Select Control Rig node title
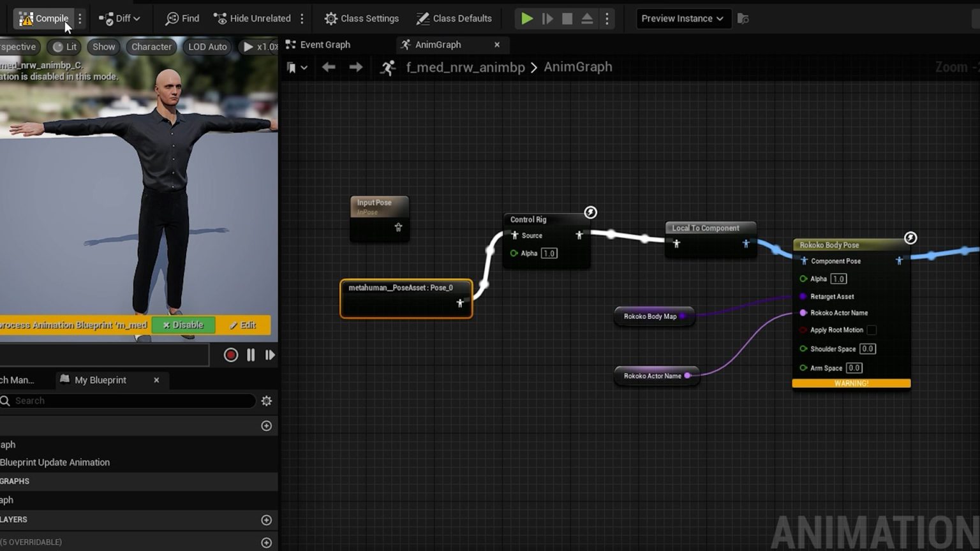980x551 pixels. pos(528,219)
